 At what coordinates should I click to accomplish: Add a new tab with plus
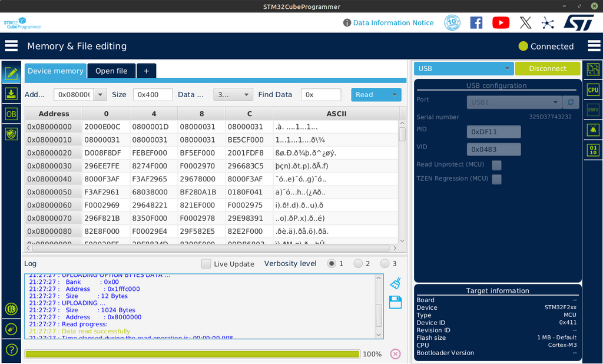pyautogui.click(x=146, y=71)
